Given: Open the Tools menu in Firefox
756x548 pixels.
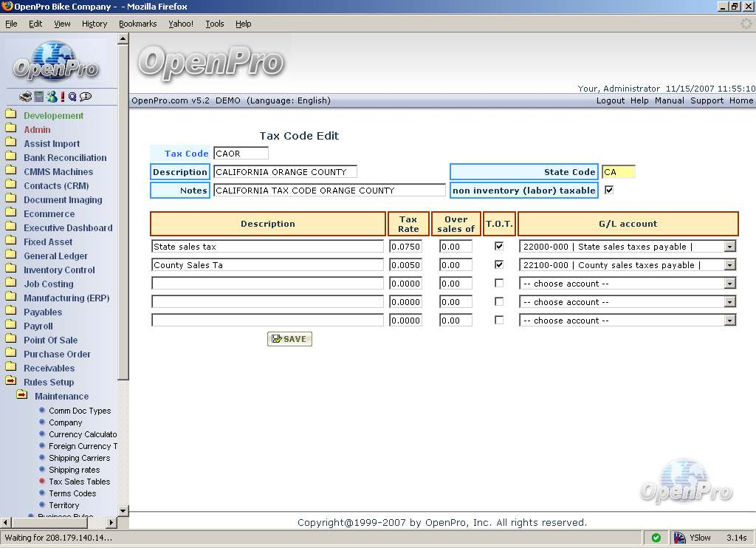Looking at the screenshot, I should pos(215,24).
